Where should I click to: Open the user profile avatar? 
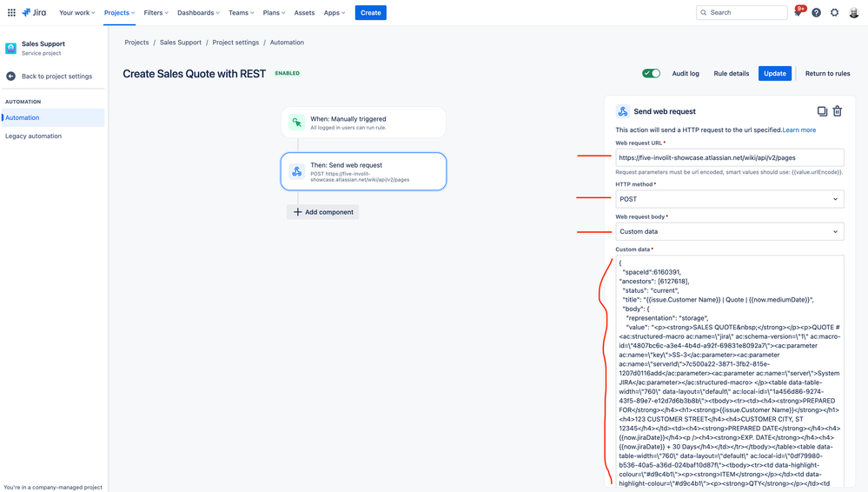[853, 12]
